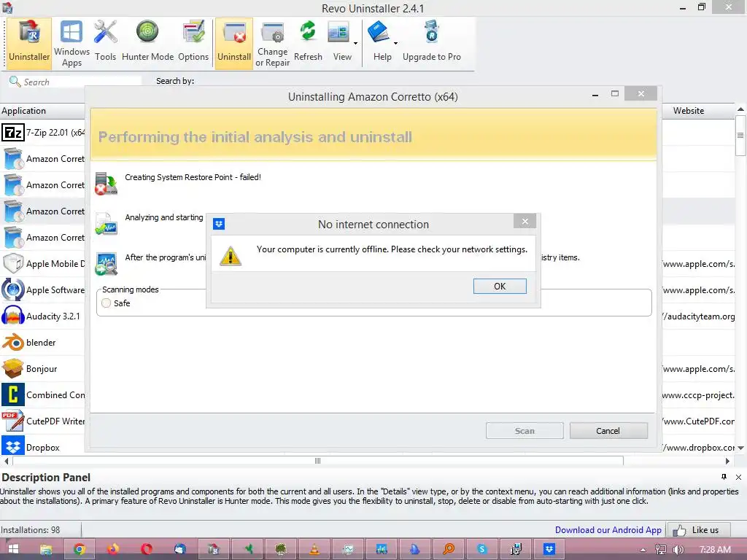The image size is (747, 560).
Task: Expand the View dropdown arrow
Action: (x=355, y=43)
